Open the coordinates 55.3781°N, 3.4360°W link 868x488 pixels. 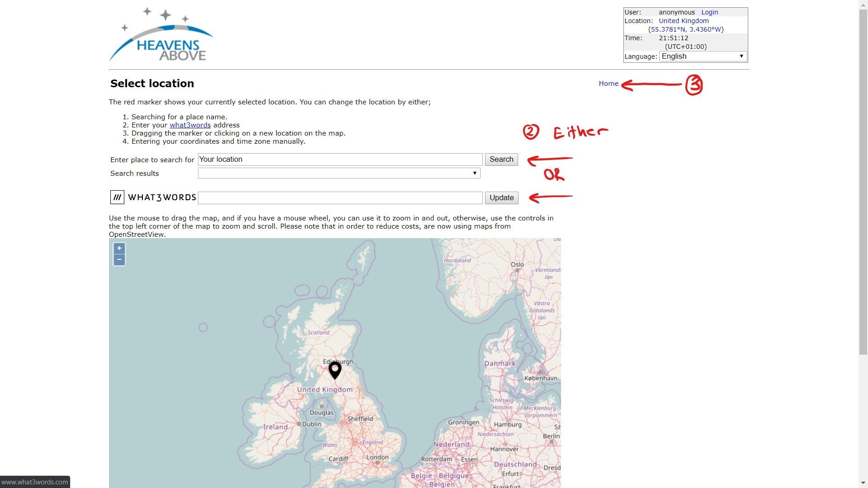click(686, 29)
